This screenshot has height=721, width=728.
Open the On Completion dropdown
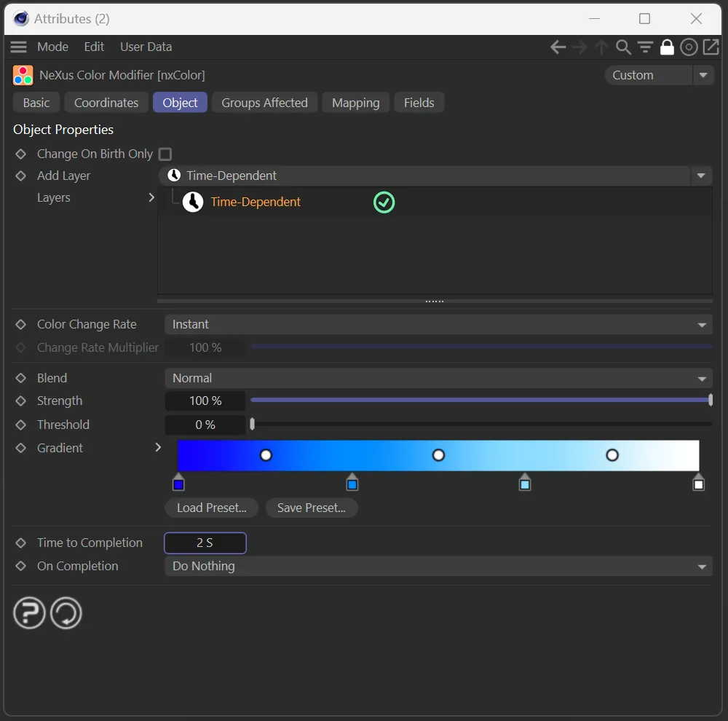(438, 567)
